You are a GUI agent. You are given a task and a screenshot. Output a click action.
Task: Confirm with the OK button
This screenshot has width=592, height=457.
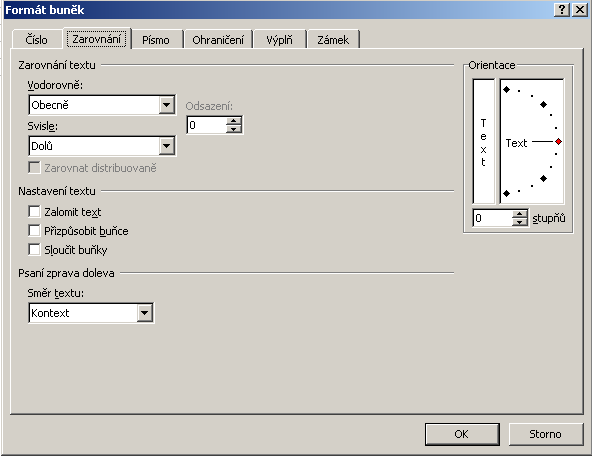coord(462,434)
